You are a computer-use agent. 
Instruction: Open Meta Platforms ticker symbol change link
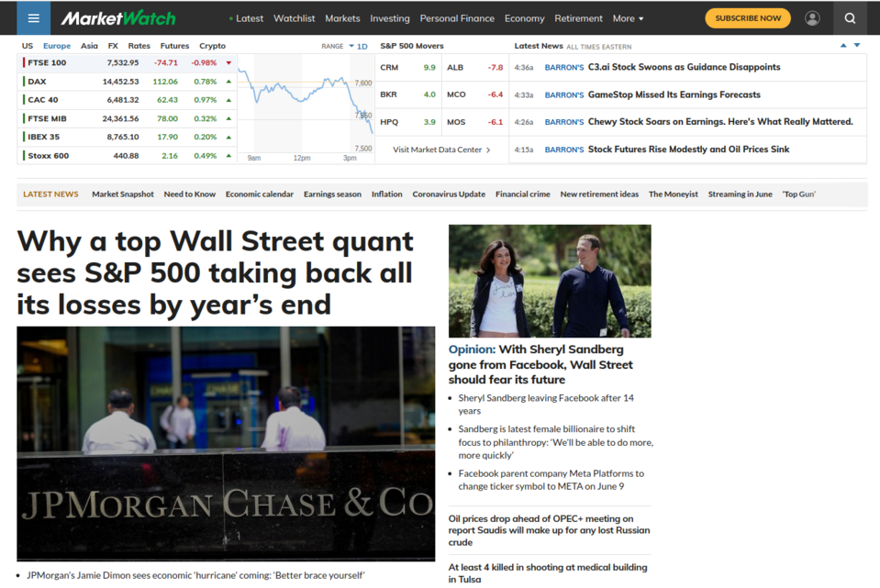(x=551, y=480)
